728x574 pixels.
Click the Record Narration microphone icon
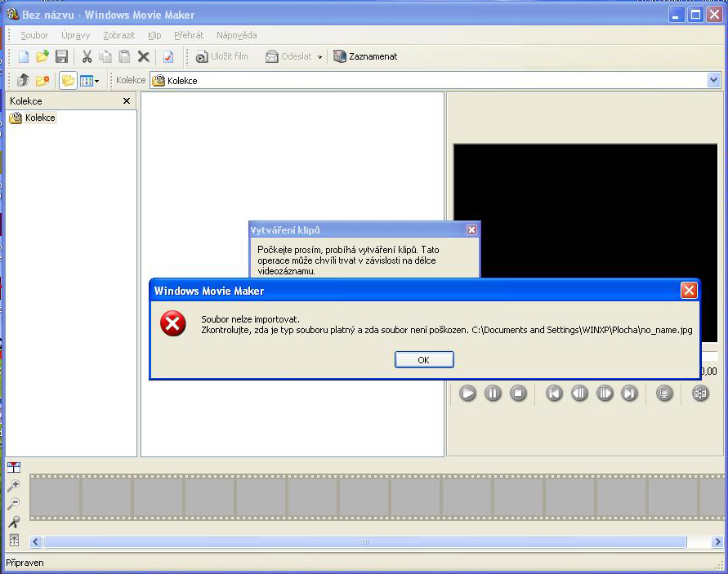(14, 522)
